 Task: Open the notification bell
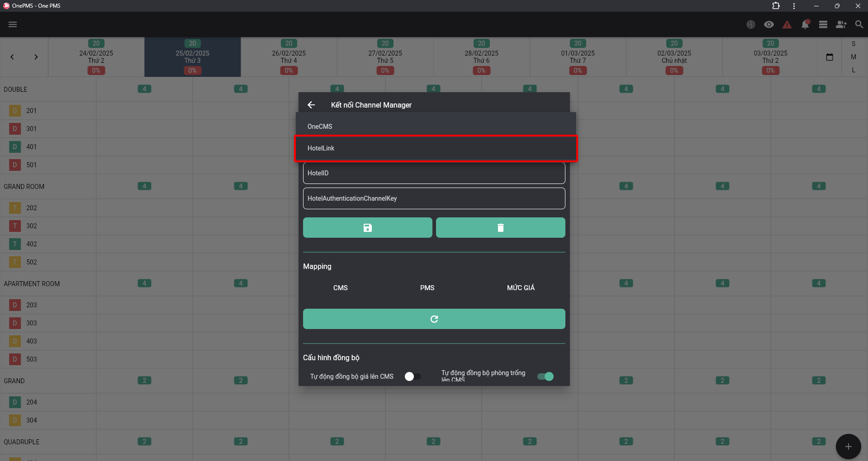pyautogui.click(x=805, y=24)
